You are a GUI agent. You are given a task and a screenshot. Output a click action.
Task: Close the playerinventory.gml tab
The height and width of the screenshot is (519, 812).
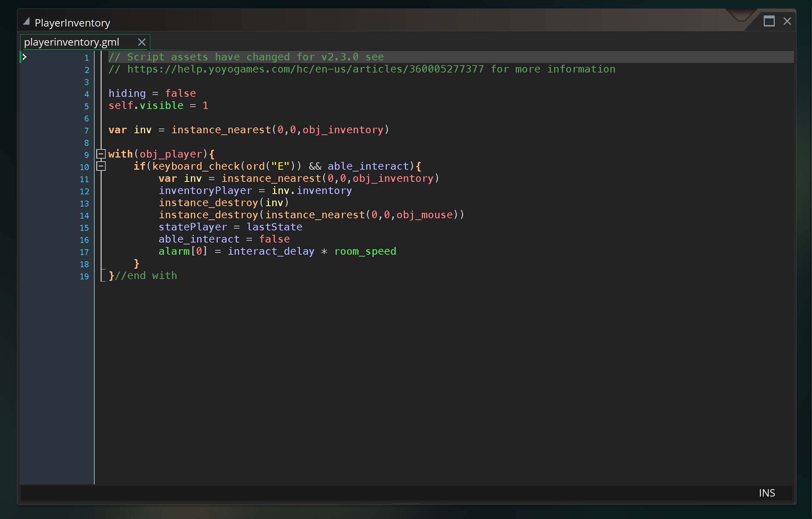point(142,42)
